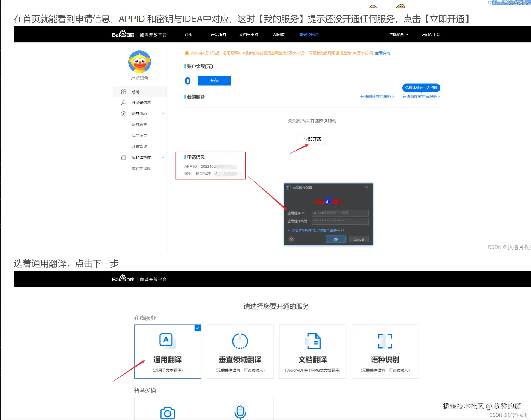Image resolution: width=531 pixels, height=420 pixels.
Task: Click the 垂直领域翻译 circle icon
Action: 240,341
